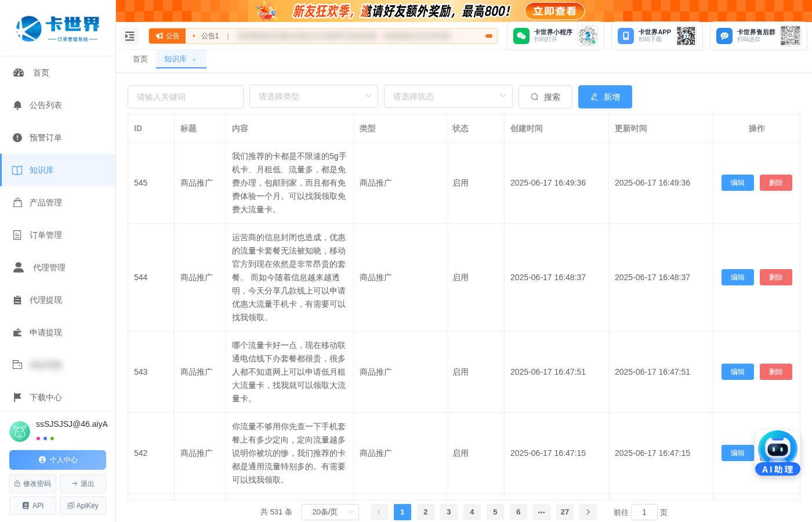Viewport: 812px width, 522px height.
Task: Open 公告列表 in the sidebar
Action: point(58,105)
